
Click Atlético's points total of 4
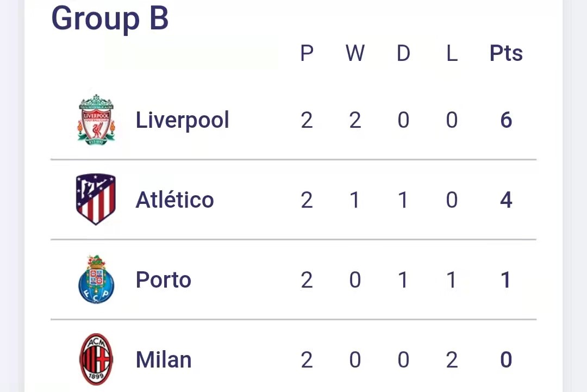pos(505,200)
